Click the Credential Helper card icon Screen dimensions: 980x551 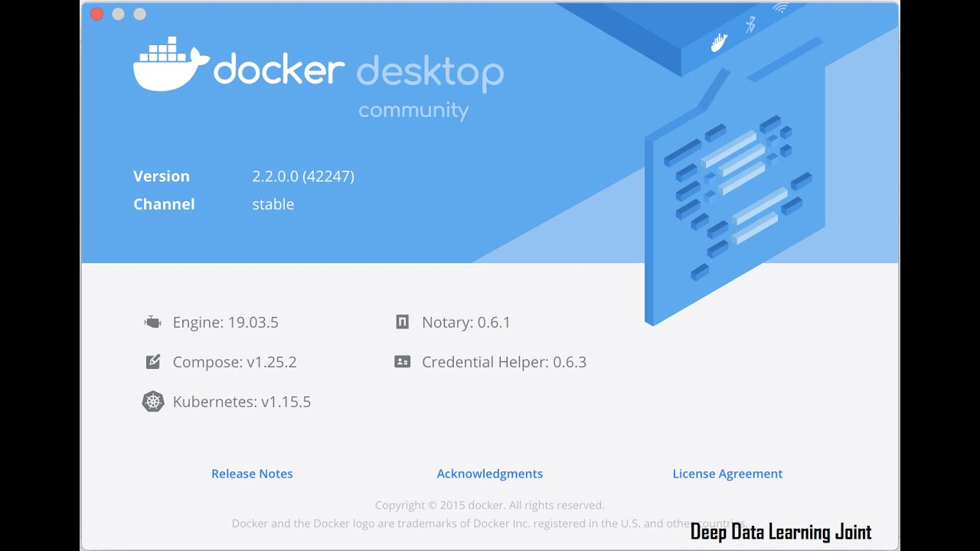coord(402,362)
